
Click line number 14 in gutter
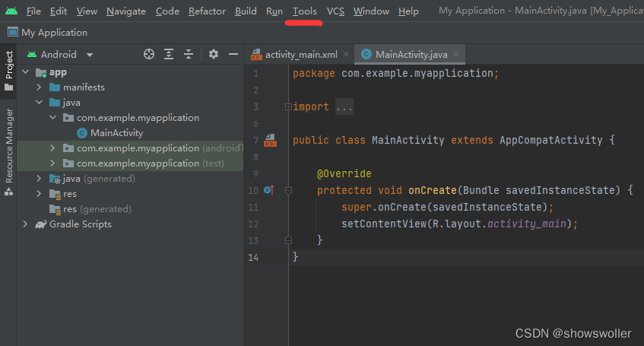coord(253,257)
